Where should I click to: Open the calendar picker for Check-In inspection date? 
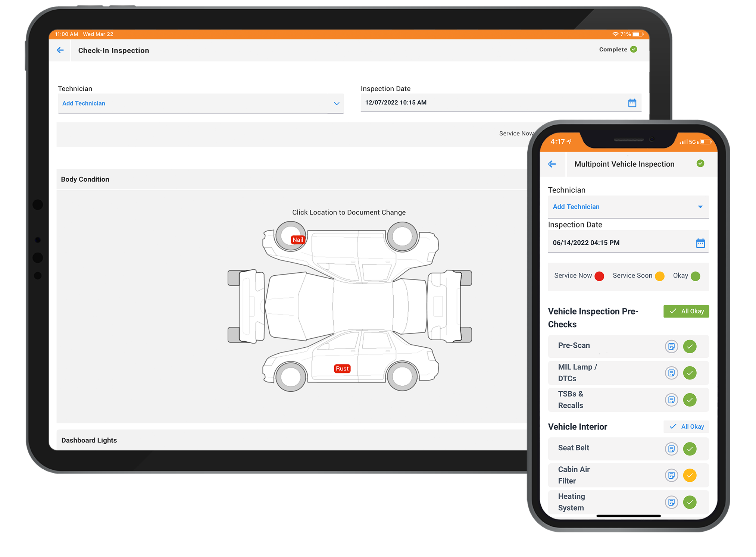pyautogui.click(x=632, y=103)
